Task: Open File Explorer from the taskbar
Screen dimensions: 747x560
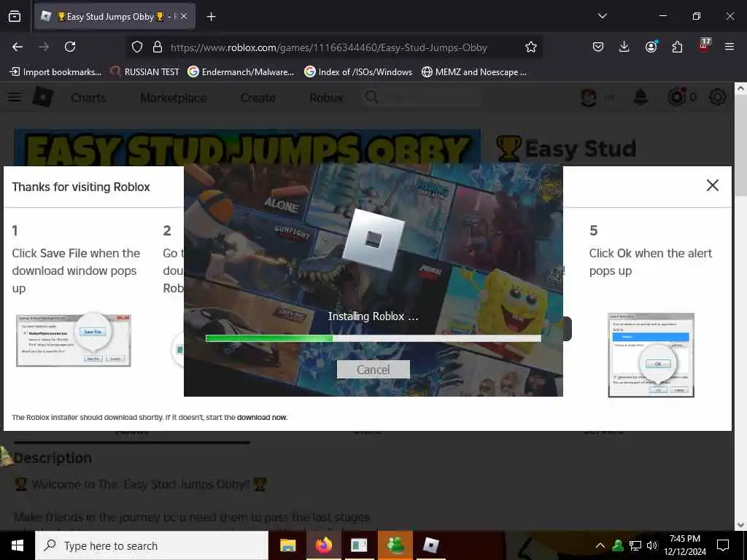Action: click(x=287, y=545)
